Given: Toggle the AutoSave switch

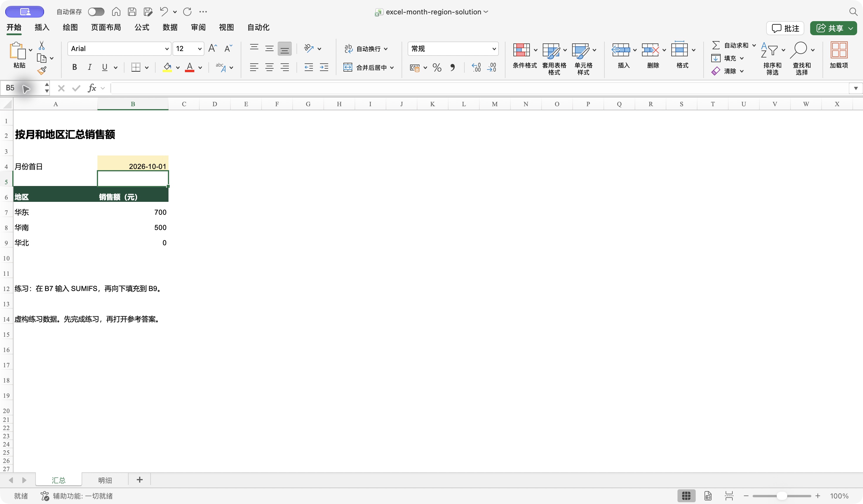Looking at the screenshot, I should coord(96,12).
